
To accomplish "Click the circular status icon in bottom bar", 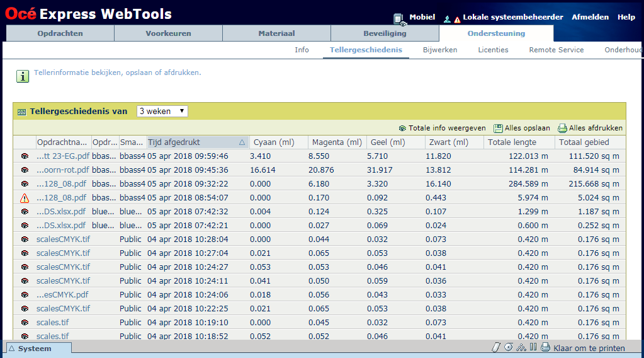I will (509, 347).
